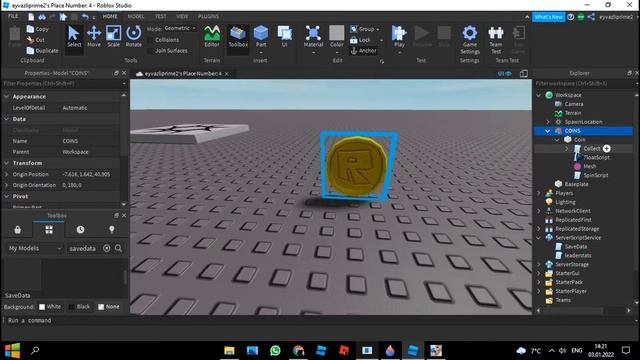Open the Terrain Editor
This screenshot has height=360, width=640.
[x=212, y=36]
